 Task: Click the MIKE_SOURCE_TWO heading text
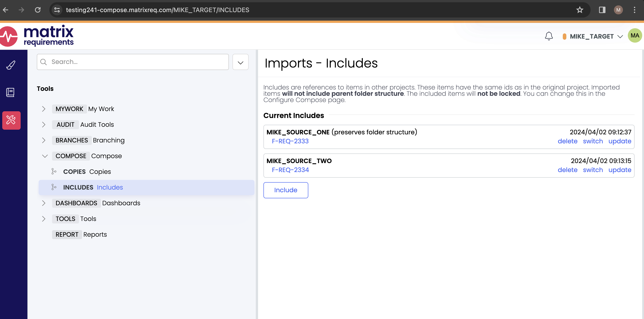click(299, 161)
